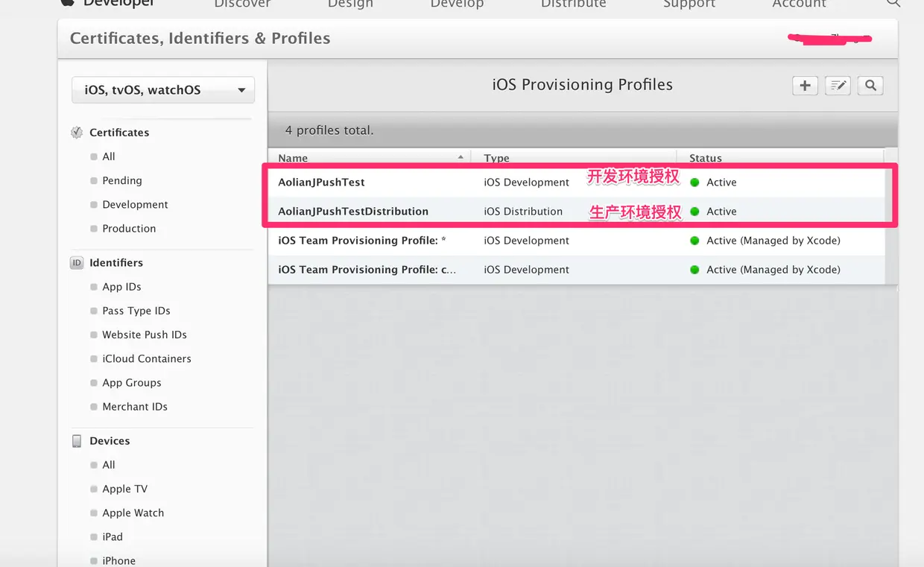Click the Devices section phone icon

tap(77, 441)
